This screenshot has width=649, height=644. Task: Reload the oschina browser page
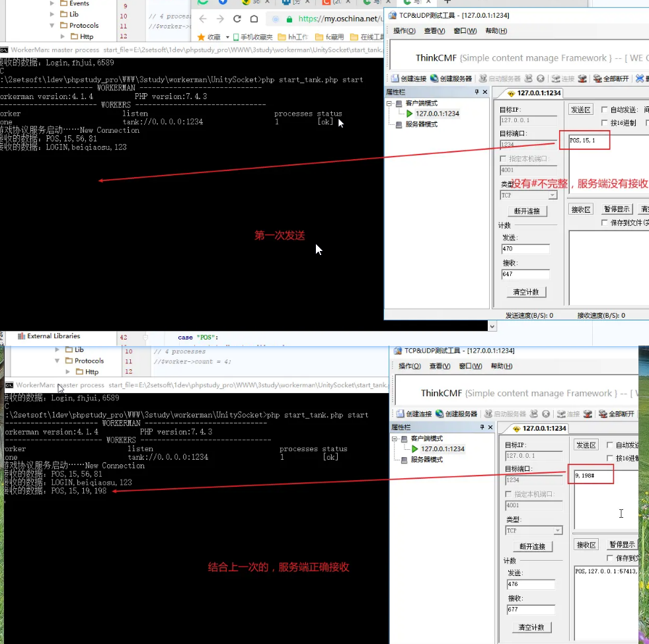click(x=237, y=19)
